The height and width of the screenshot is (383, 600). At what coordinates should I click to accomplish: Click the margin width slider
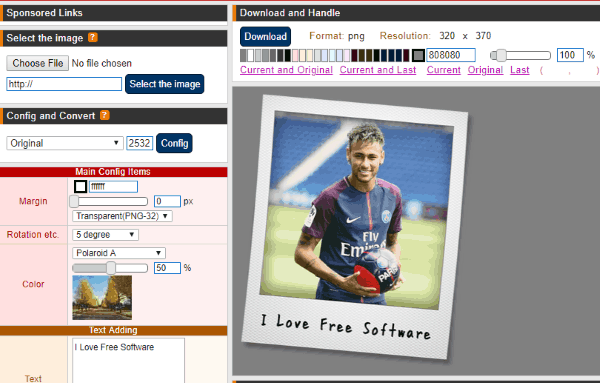(109, 201)
